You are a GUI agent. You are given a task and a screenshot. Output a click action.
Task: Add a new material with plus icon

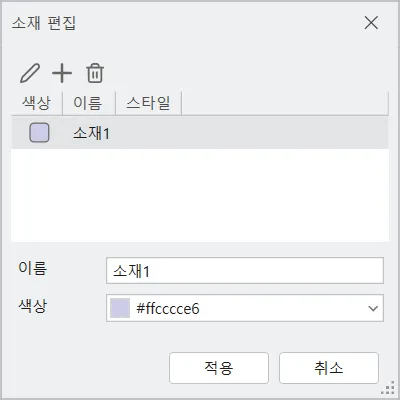tap(62, 73)
